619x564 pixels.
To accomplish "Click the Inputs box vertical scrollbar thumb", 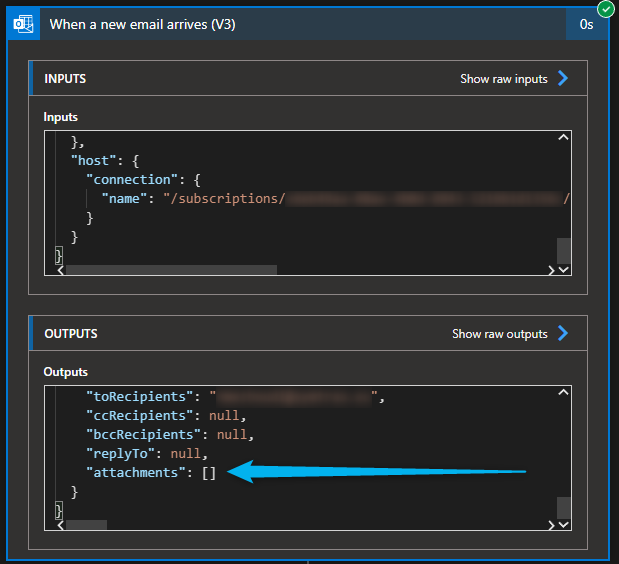I will tap(564, 251).
